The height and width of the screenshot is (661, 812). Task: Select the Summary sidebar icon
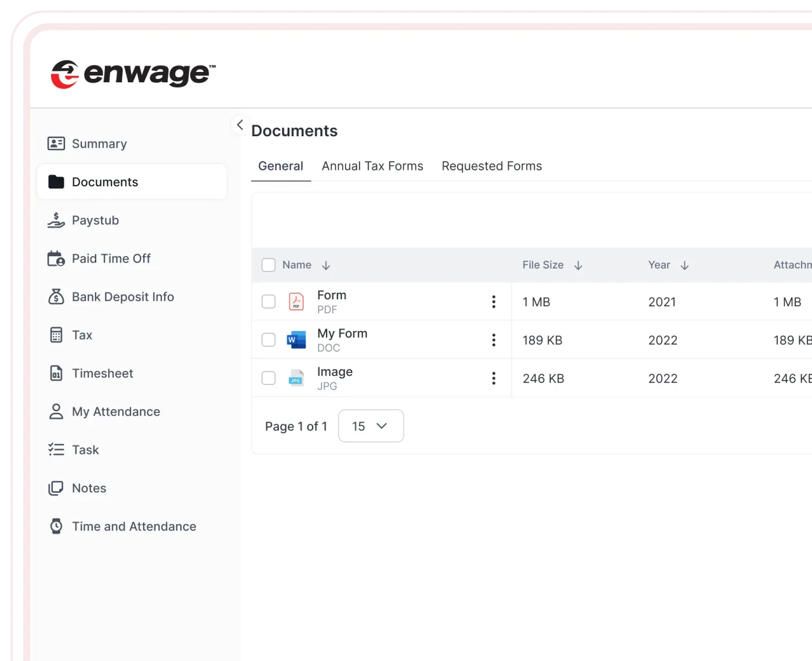pos(56,143)
